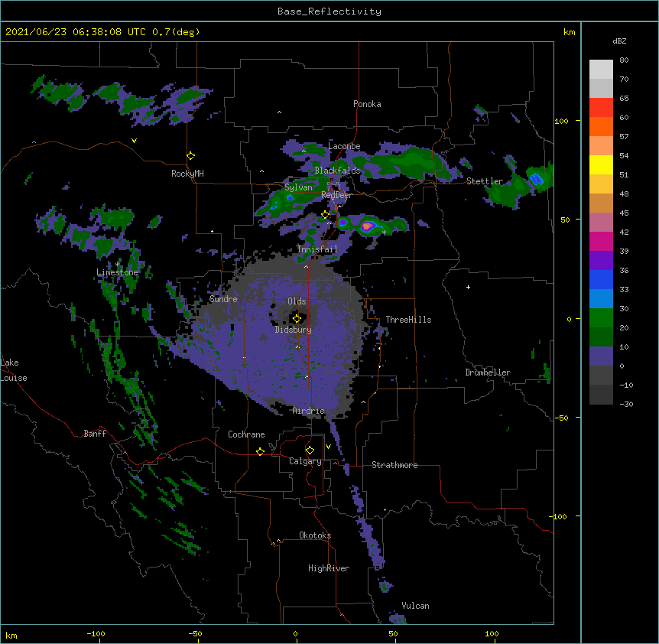659x644 pixels.
Task: Click the slate purple 10-0 dBZ legend swatch
Action: tap(601, 356)
